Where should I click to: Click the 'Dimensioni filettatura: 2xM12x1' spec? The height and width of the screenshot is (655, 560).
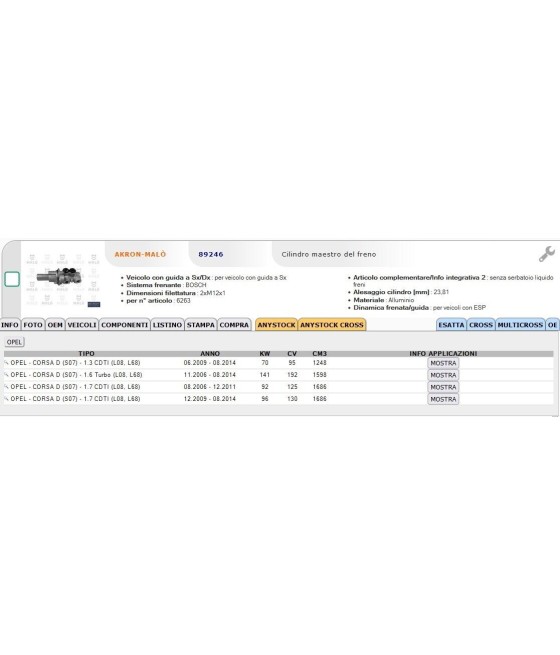tap(176, 293)
